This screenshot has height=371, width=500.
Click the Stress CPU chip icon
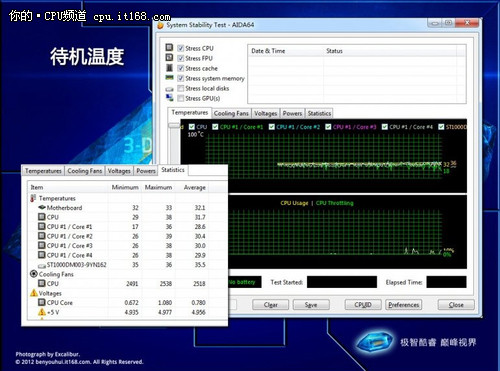[x=169, y=47]
